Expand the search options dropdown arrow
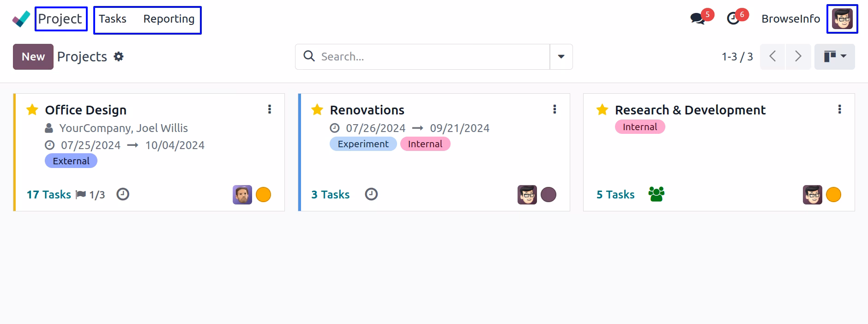The height and width of the screenshot is (324, 868). [x=561, y=57]
